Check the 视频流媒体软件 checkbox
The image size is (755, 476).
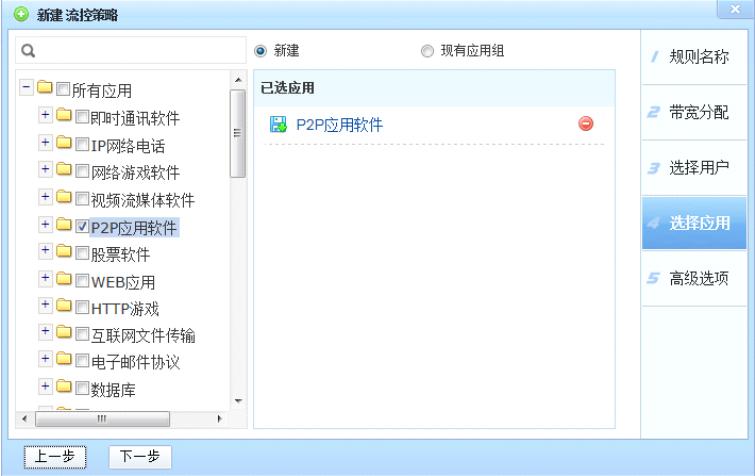coord(82,198)
